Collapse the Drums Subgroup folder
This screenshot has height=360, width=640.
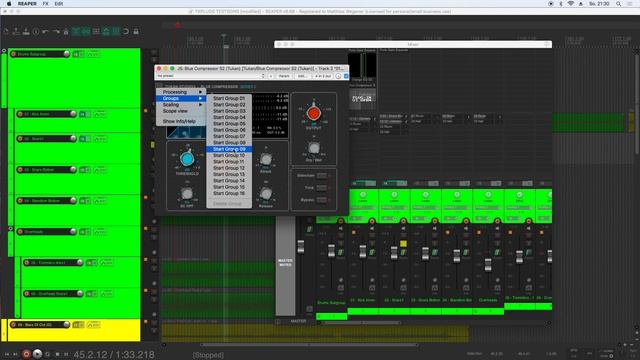[4, 51]
